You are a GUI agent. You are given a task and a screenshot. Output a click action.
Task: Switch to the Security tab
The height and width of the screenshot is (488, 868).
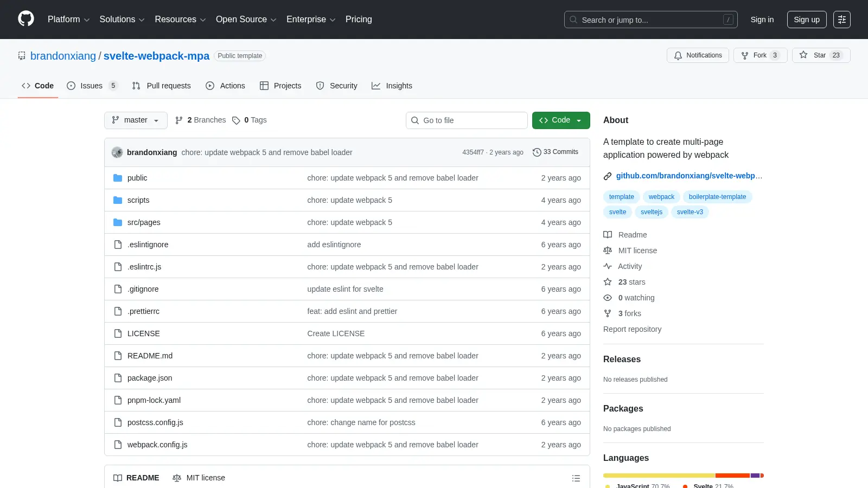pos(337,86)
